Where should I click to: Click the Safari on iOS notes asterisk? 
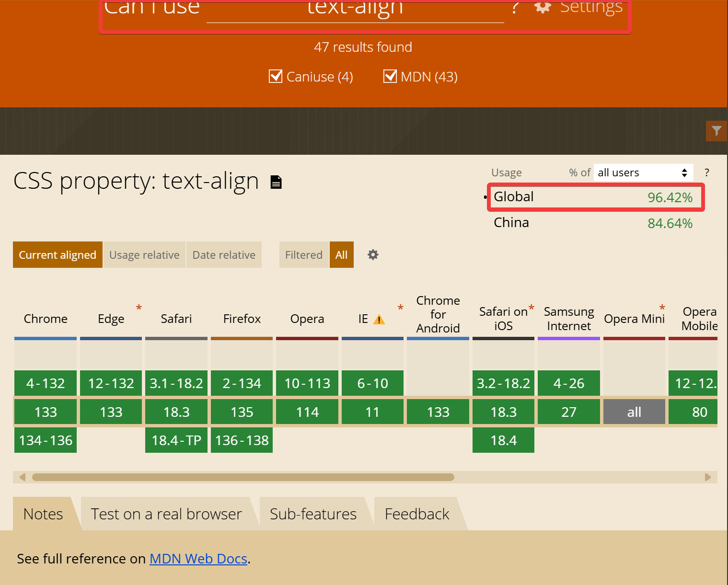coord(532,308)
